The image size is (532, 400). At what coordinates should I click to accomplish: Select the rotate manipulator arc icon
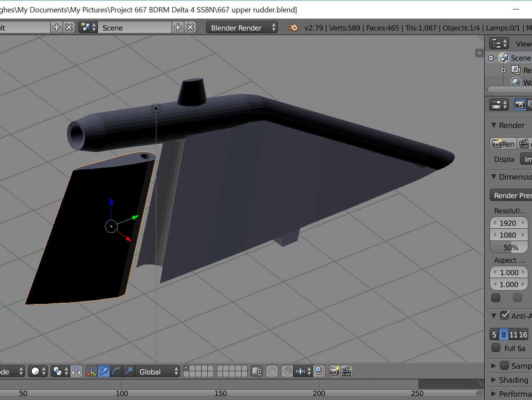click(x=116, y=372)
